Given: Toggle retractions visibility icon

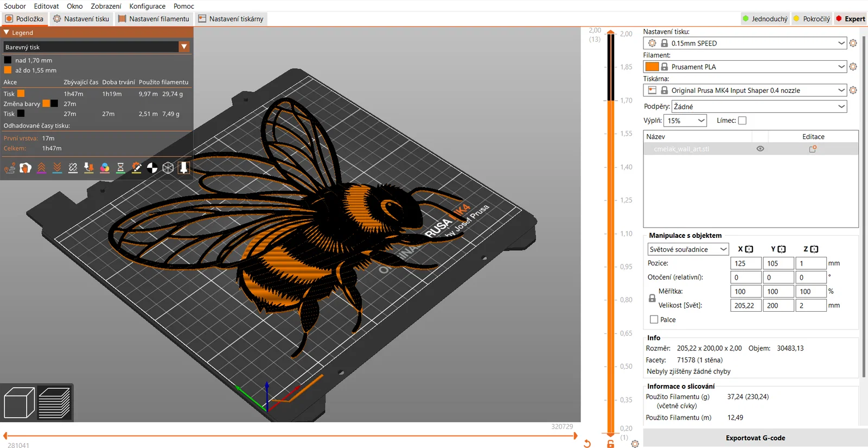Looking at the screenshot, I should point(41,168).
